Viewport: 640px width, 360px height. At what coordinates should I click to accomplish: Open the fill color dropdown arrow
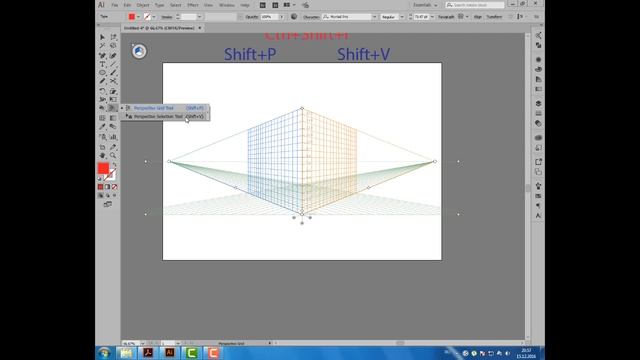138,17
